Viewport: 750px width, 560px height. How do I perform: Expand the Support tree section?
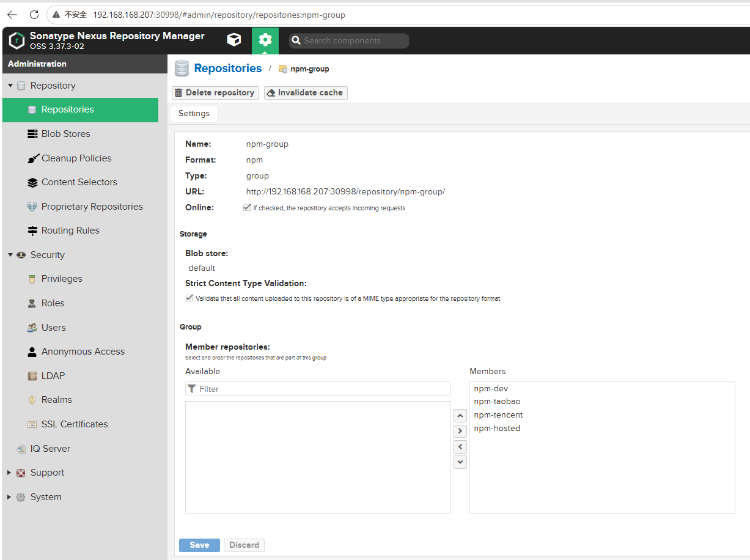coord(9,473)
